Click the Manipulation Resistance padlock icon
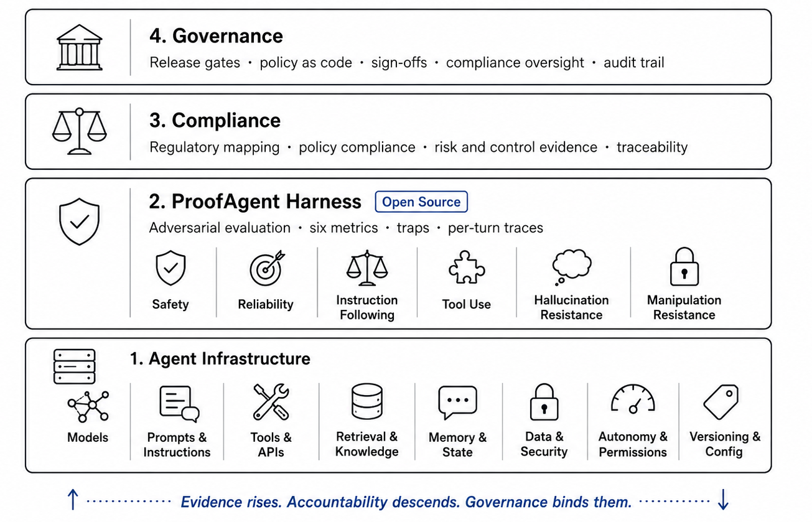Viewport: 812px width, 522px height. pos(684,267)
